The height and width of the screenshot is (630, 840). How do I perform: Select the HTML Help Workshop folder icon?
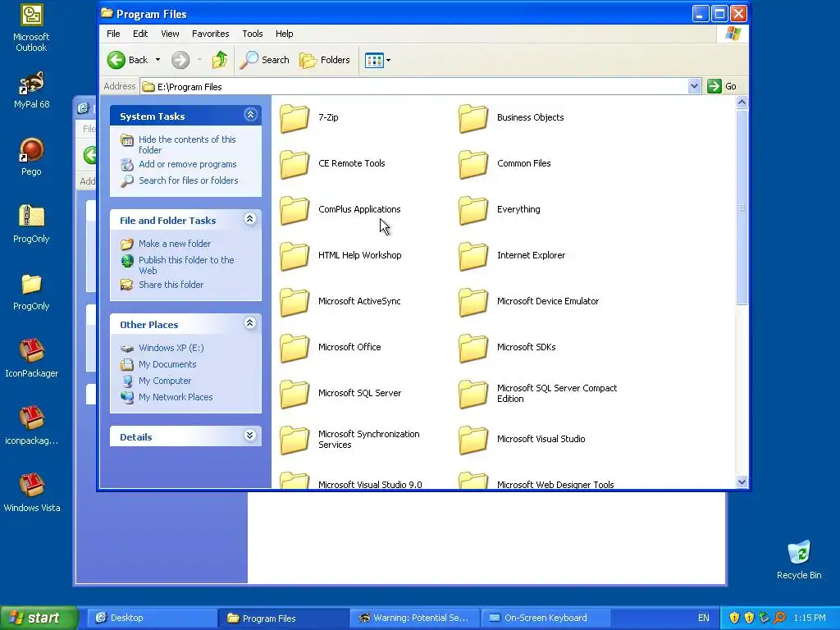(x=294, y=256)
